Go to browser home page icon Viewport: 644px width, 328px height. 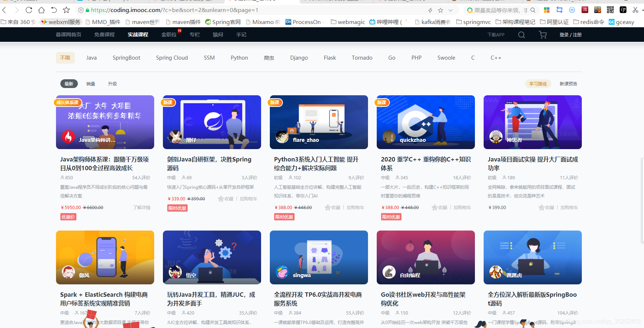41,10
